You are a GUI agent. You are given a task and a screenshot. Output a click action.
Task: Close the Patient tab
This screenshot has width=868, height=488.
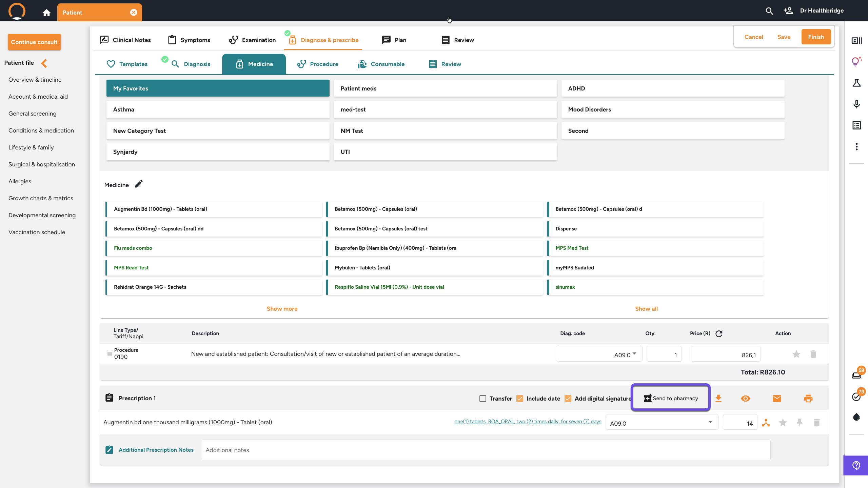tap(134, 13)
